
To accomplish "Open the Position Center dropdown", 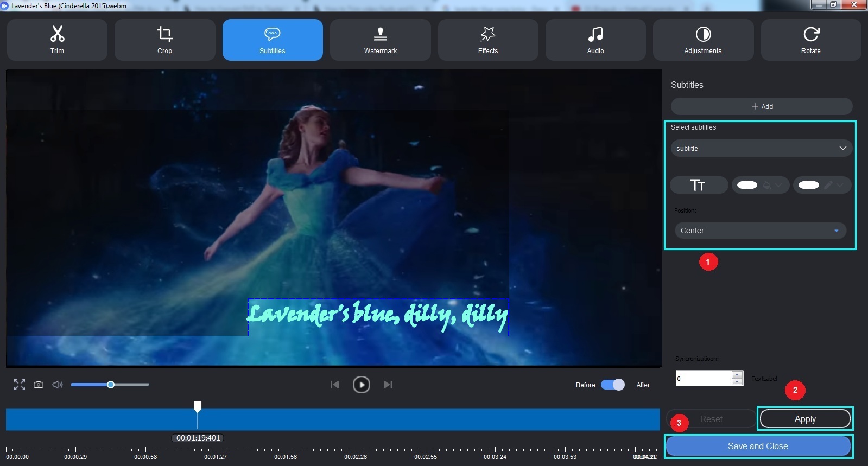I will click(760, 231).
